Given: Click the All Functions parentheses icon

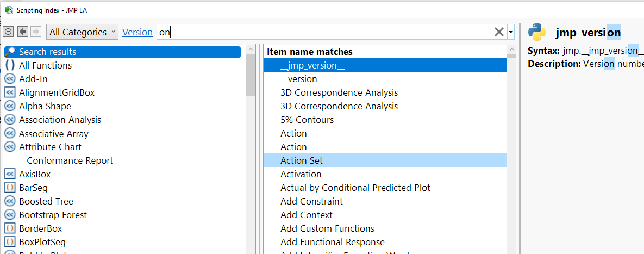Looking at the screenshot, I should point(10,65).
